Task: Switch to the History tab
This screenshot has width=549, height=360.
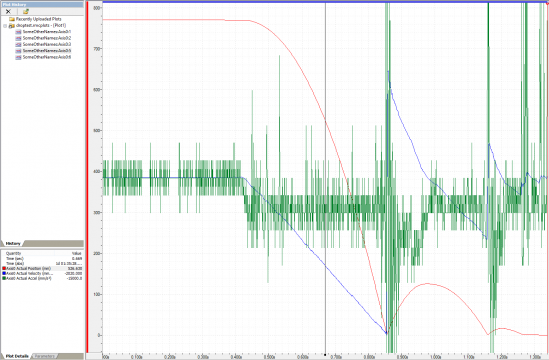Action: [x=13, y=243]
